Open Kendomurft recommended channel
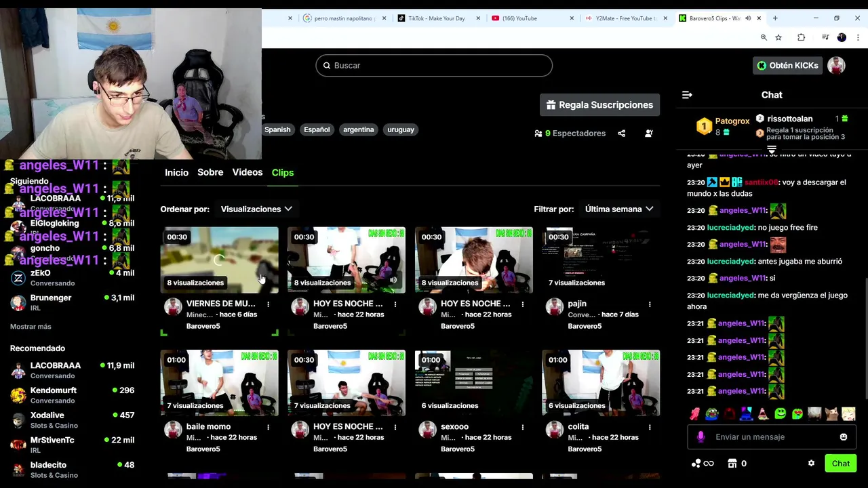The image size is (868, 488). pos(72,395)
